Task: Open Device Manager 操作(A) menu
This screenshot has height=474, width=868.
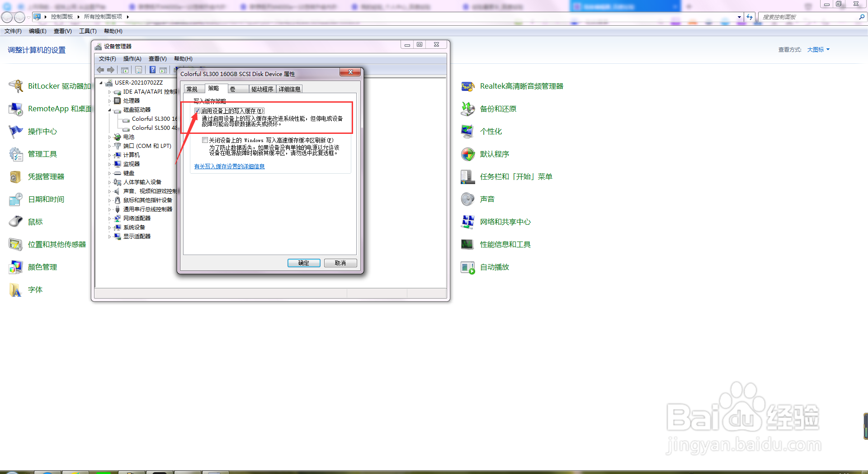Action: click(132, 59)
